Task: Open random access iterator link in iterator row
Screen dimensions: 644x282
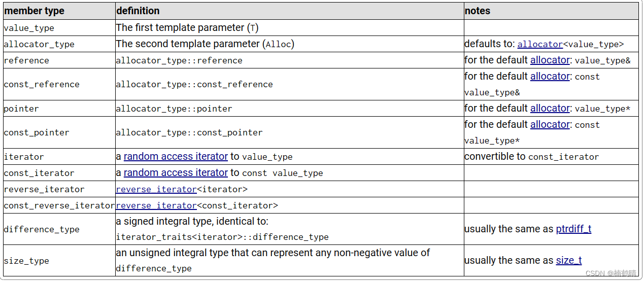Action: [176, 157]
